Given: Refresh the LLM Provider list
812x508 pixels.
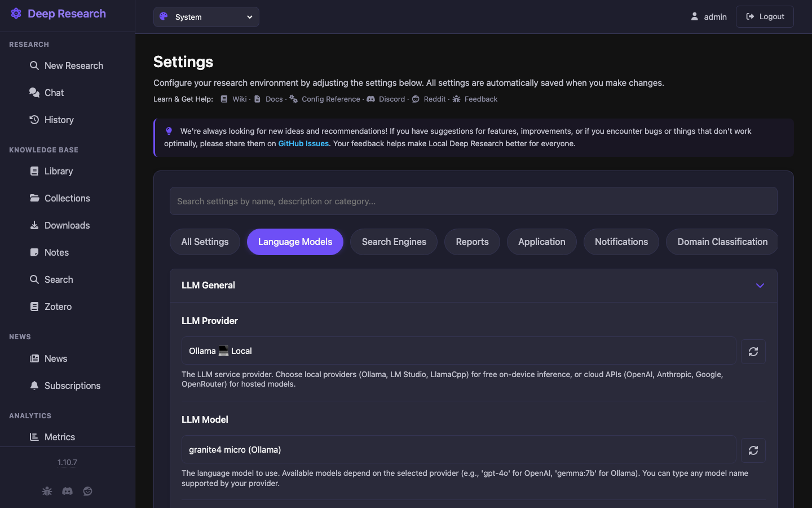Looking at the screenshot, I should [x=753, y=352].
